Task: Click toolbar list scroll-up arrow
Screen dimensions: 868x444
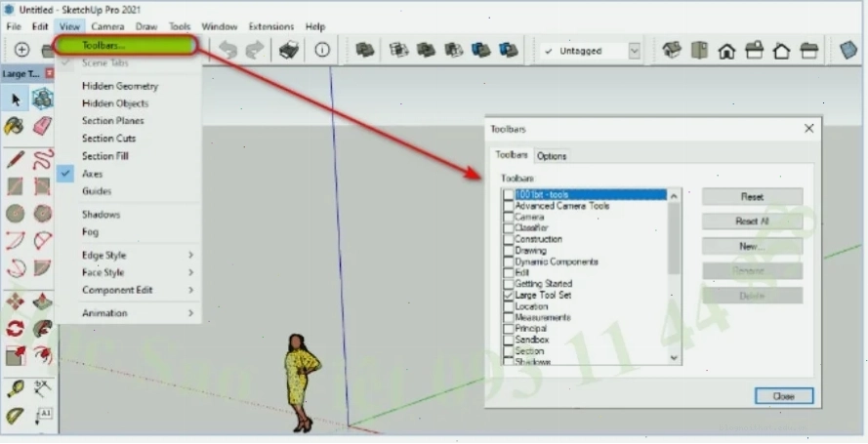Action: [674, 196]
